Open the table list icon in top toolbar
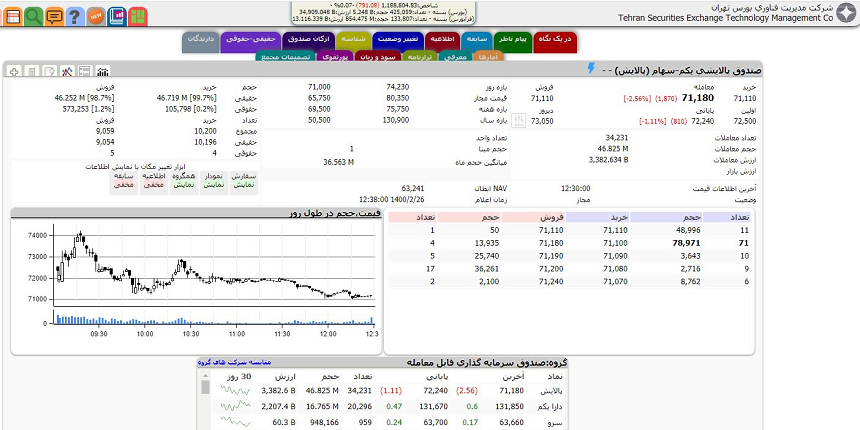Viewport: 860px width, 430px height. click(12, 16)
